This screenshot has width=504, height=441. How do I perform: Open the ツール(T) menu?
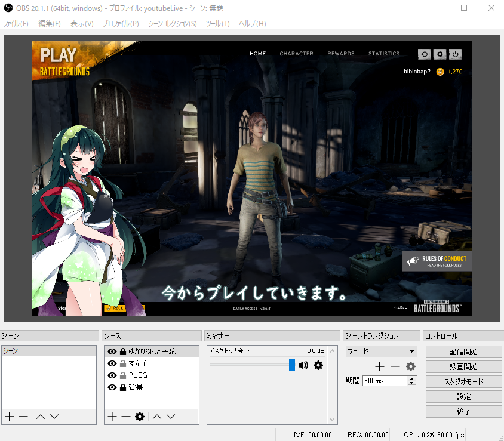[218, 24]
